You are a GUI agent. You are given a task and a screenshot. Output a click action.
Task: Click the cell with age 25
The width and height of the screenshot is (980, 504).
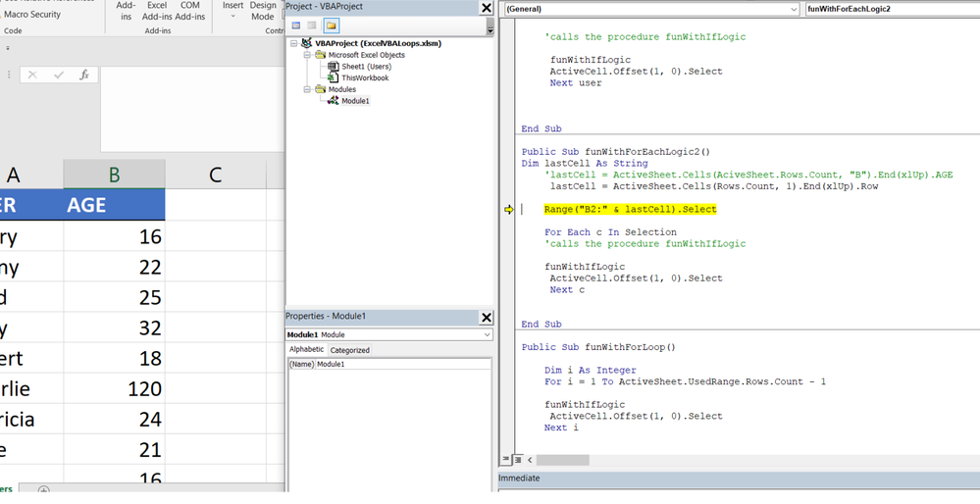tap(114, 297)
